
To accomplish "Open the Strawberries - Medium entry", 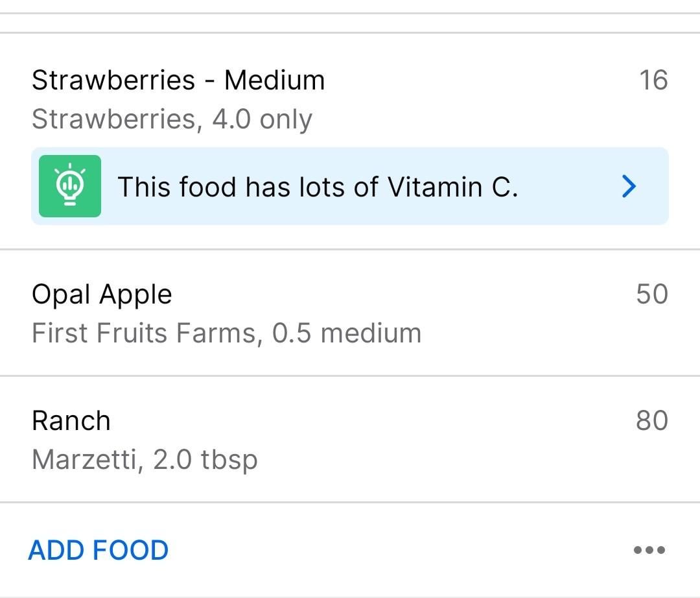I will pos(350,141).
